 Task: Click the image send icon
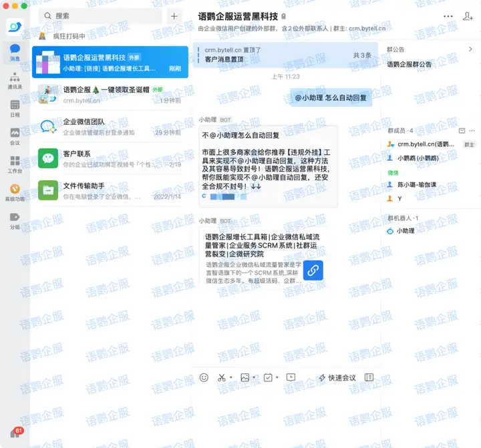245,378
